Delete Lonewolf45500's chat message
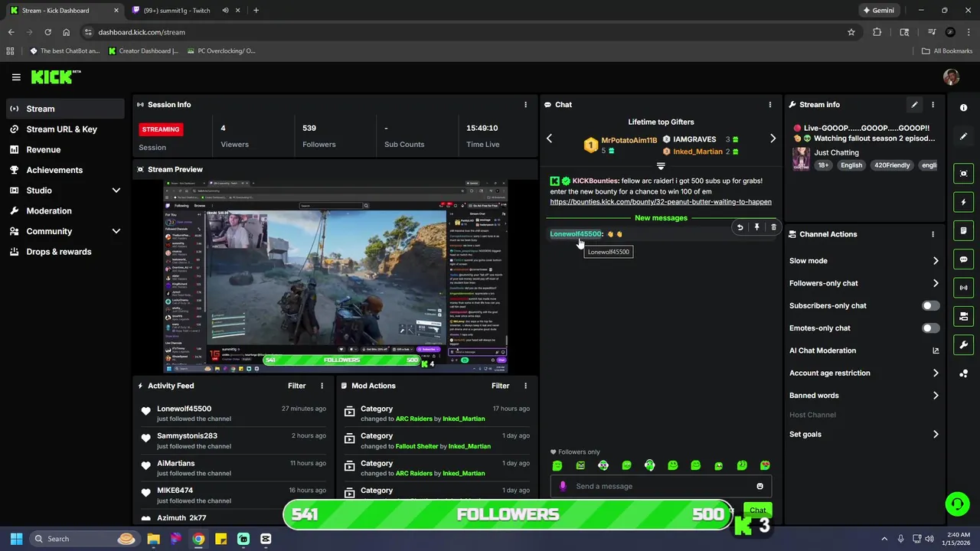The image size is (980, 551). 773,227
